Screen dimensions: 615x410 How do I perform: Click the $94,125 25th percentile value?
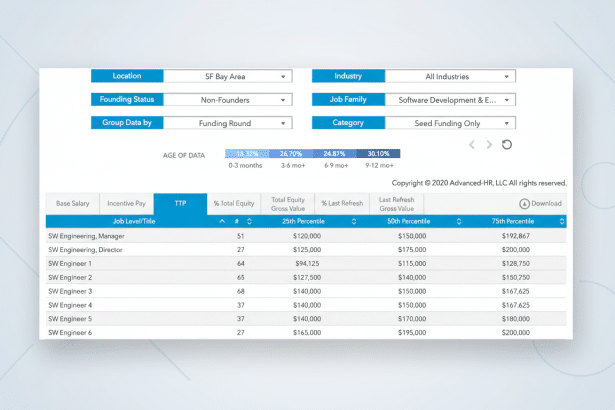[307, 263]
